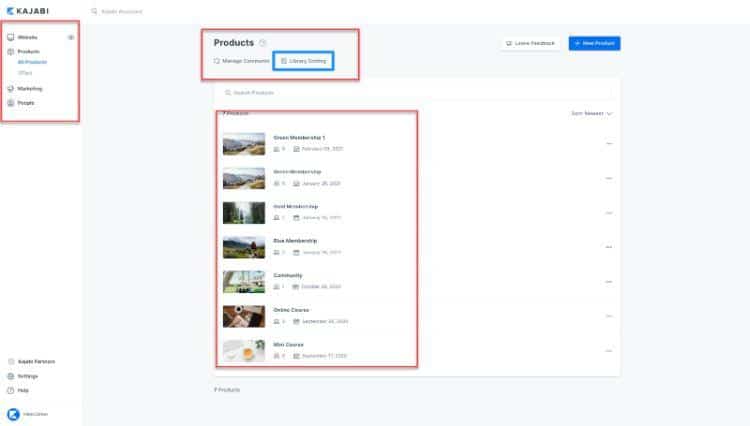Click the Gold Membership title
Viewport: 750px width, 426px height.
coord(296,207)
